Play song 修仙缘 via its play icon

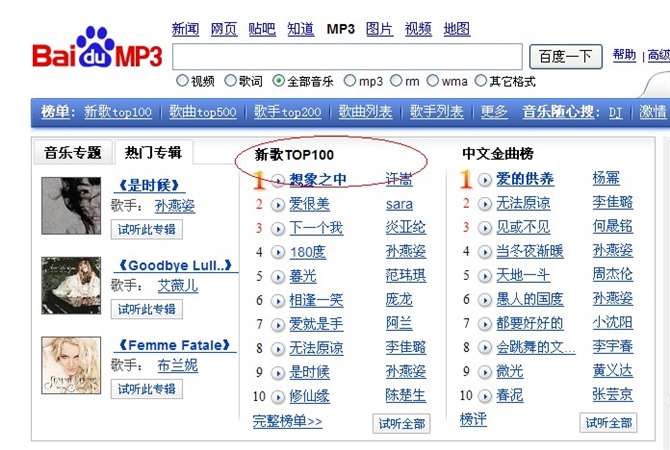point(278,397)
